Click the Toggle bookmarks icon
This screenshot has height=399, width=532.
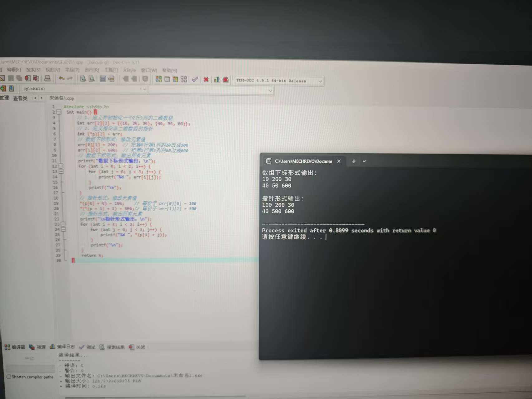tap(11, 89)
